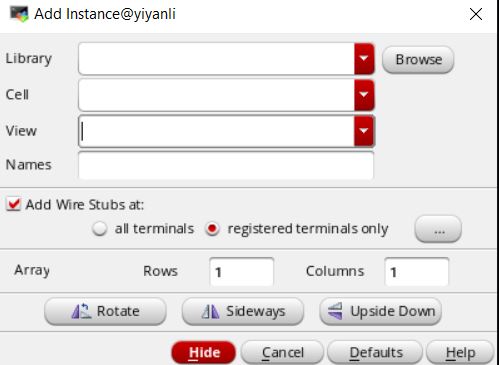Image resolution: width=499 pixels, height=365 pixels.
Task: Click the Columns array input field
Action: click(417, 272)
